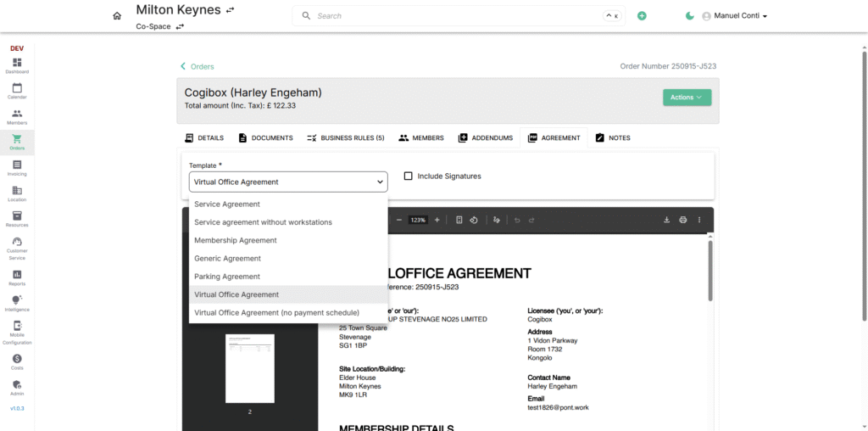Viewport: 868px width, 431px height.
Task: Enable the Include Signatures checkbox
Action: [409, 176]
